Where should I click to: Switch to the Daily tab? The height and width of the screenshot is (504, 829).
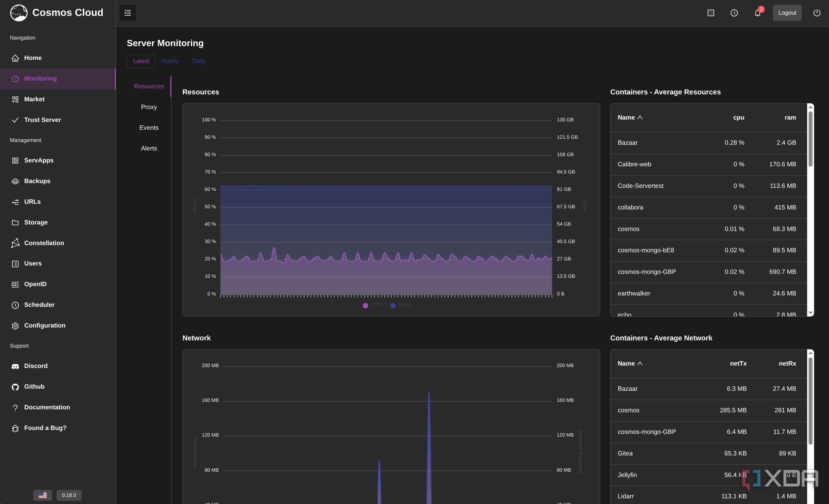[x=198, y=61]
